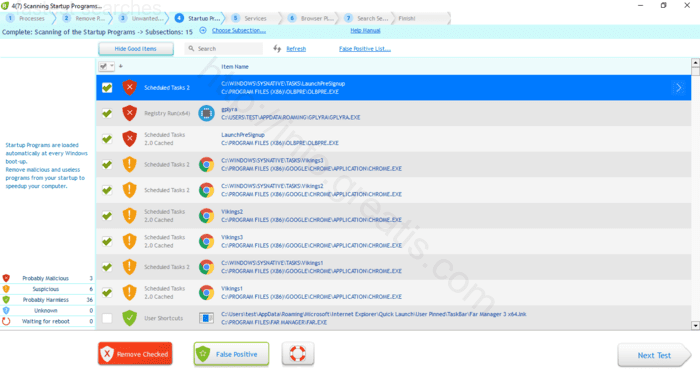The image size is (700, 373).
Task: Click Item Name column header
Action: (235, 66)
